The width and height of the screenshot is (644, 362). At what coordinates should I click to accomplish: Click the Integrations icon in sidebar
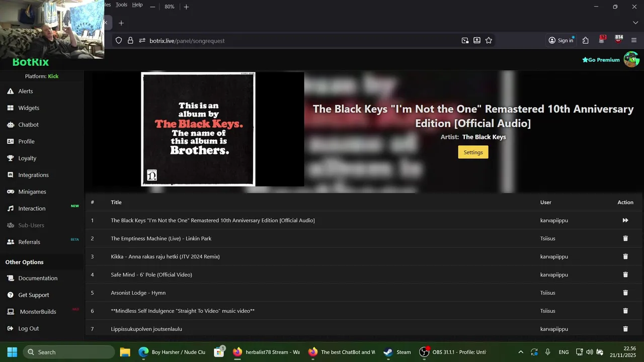(x=10, y=175)
